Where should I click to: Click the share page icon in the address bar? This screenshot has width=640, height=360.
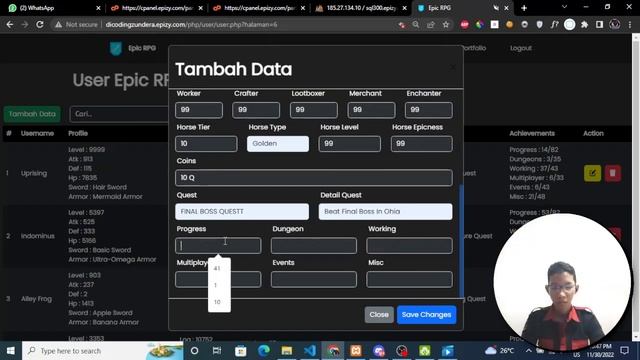[x=431, y=25]
